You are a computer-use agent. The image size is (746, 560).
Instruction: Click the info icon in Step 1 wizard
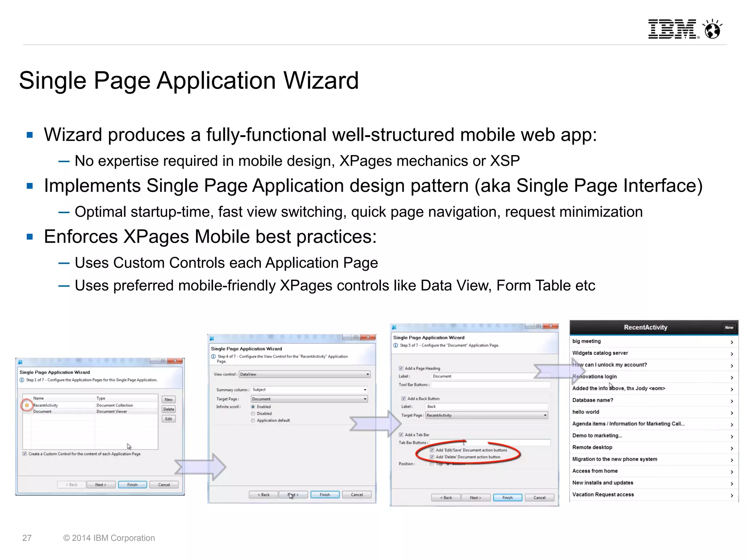pyautogui.click(x=22, y=380)
